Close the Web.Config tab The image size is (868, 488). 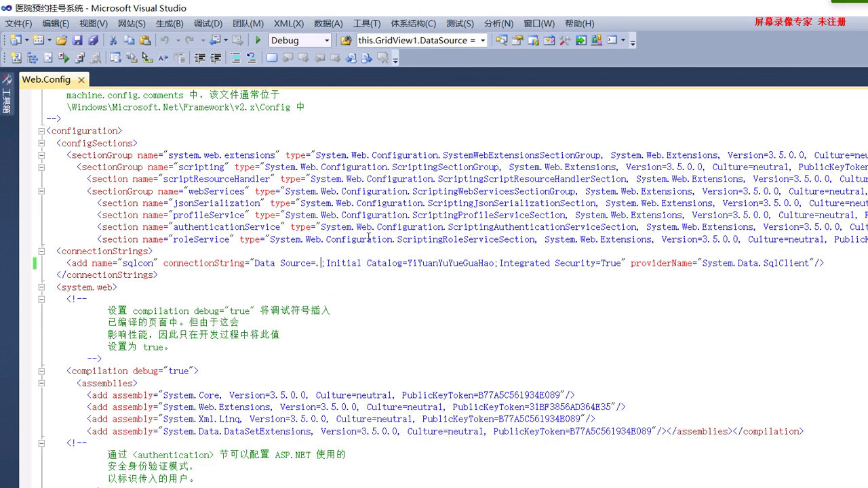pos(81,80)
